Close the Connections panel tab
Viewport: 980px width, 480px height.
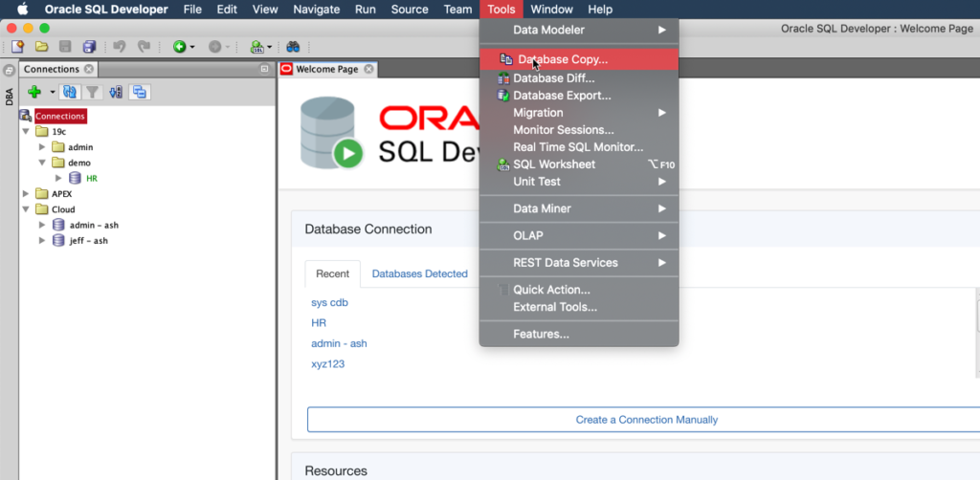coord(89,69)
